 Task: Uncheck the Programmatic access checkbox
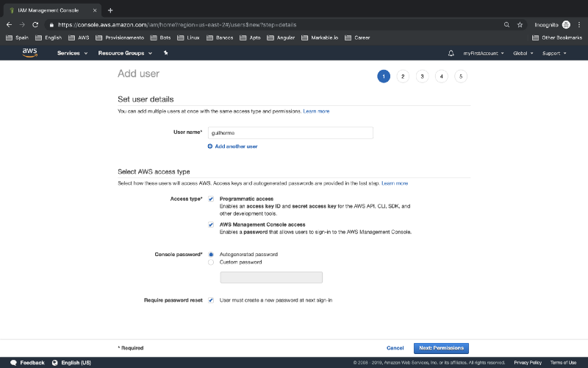[211, 199]
